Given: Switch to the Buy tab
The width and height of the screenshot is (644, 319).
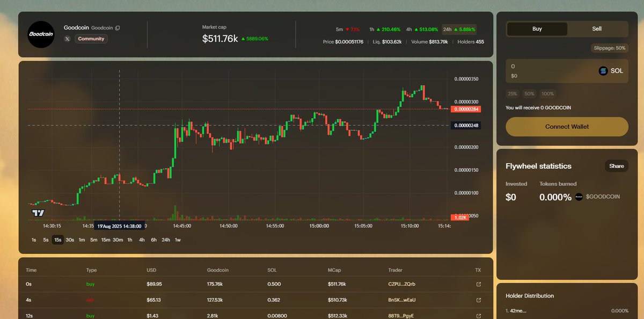Looking at the screenshot, I should 537,29.
